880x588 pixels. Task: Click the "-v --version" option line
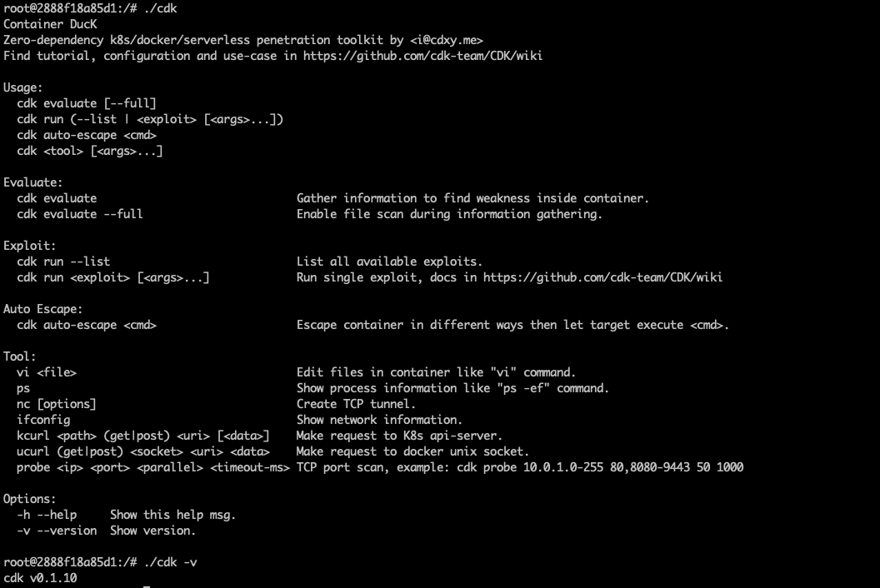(x=57, y=531)
